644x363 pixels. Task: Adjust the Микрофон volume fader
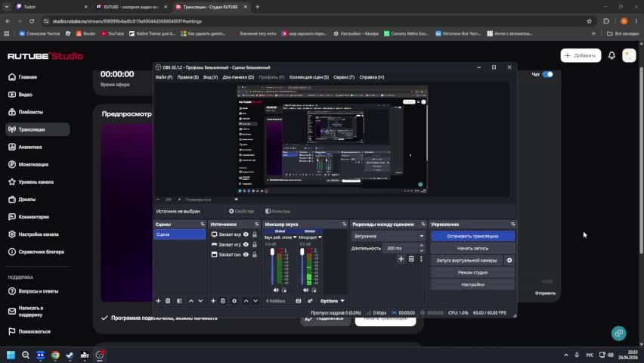pos(302,252)
